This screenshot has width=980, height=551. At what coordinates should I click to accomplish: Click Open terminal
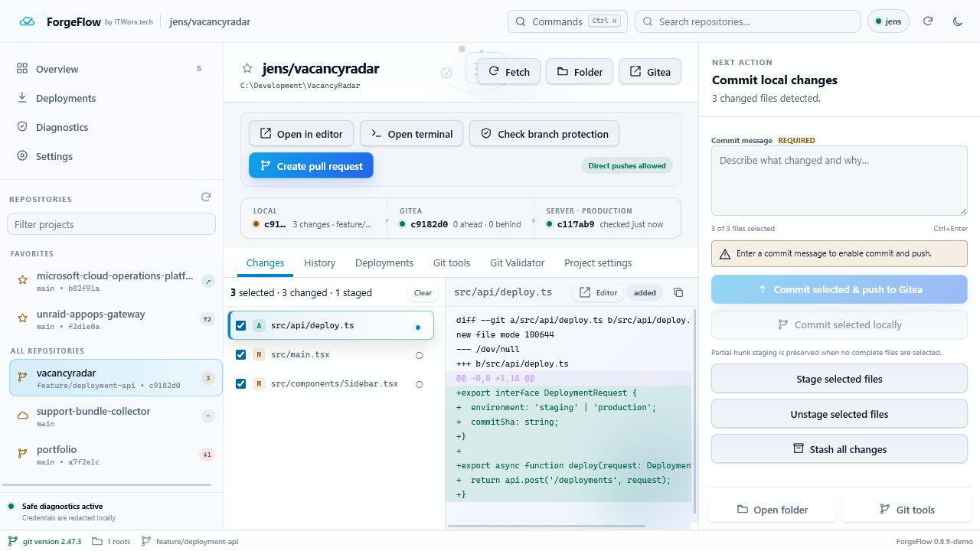pos(412,134)
